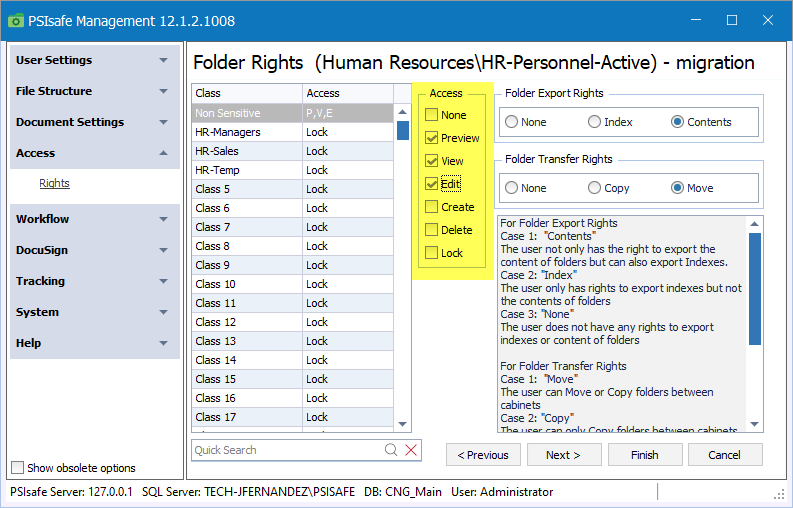Click class list scroll down arrow

403,424
